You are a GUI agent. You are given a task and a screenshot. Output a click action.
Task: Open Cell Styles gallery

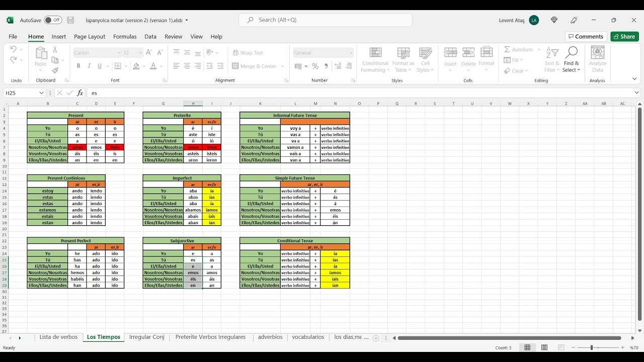[426, 60]
